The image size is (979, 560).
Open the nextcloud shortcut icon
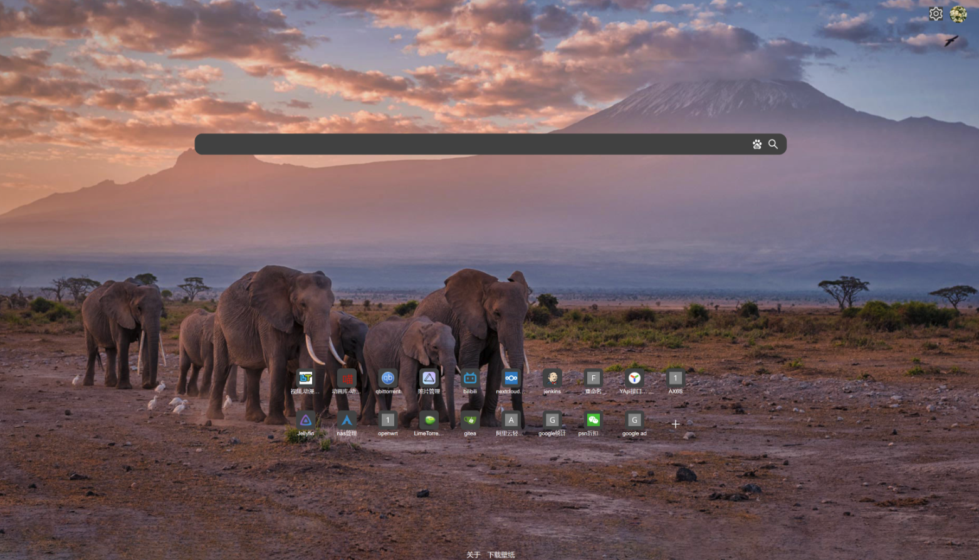pyautogui.click(x=511, y=378)
